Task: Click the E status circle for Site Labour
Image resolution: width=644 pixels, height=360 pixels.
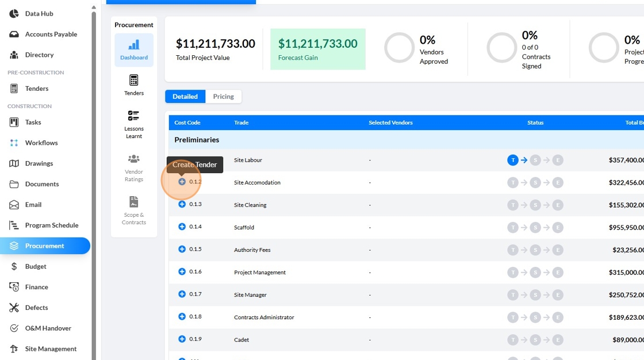Action: [558, 160]
